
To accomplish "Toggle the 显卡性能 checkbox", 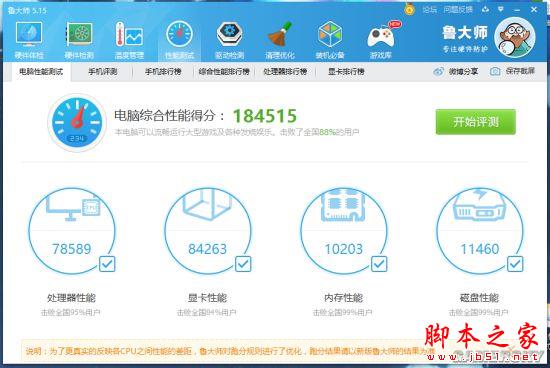I will tap(243, 264).
